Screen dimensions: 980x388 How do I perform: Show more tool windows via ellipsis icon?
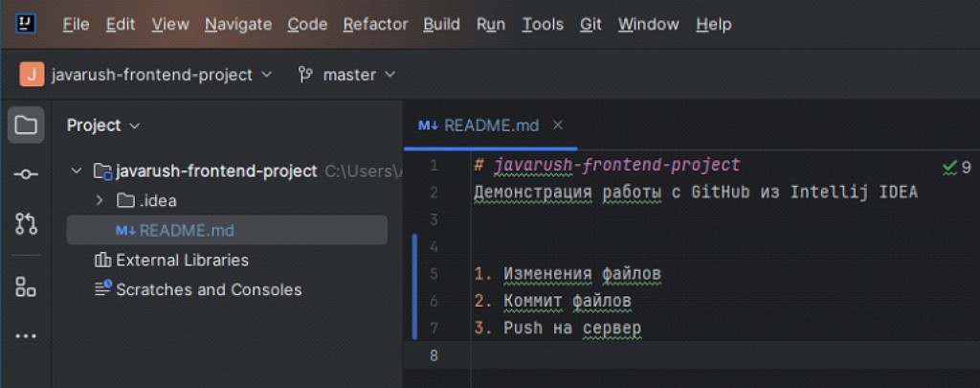pos(26,336)
